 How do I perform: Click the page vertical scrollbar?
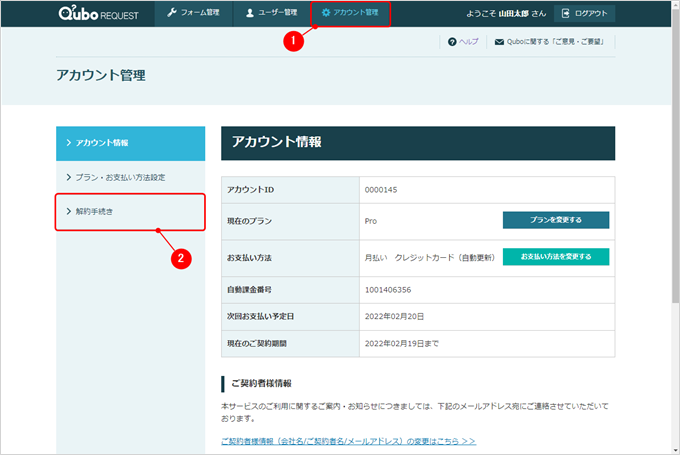coord(675,156)
